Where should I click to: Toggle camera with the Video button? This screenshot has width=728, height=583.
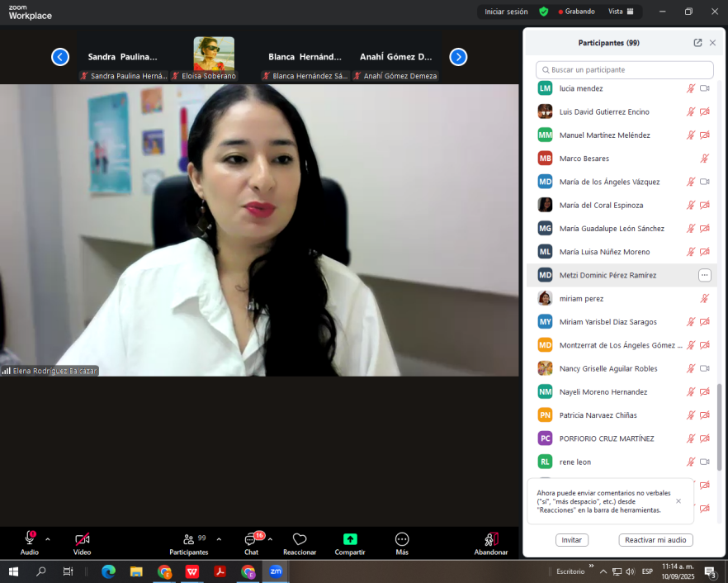(x=82, y=540)
